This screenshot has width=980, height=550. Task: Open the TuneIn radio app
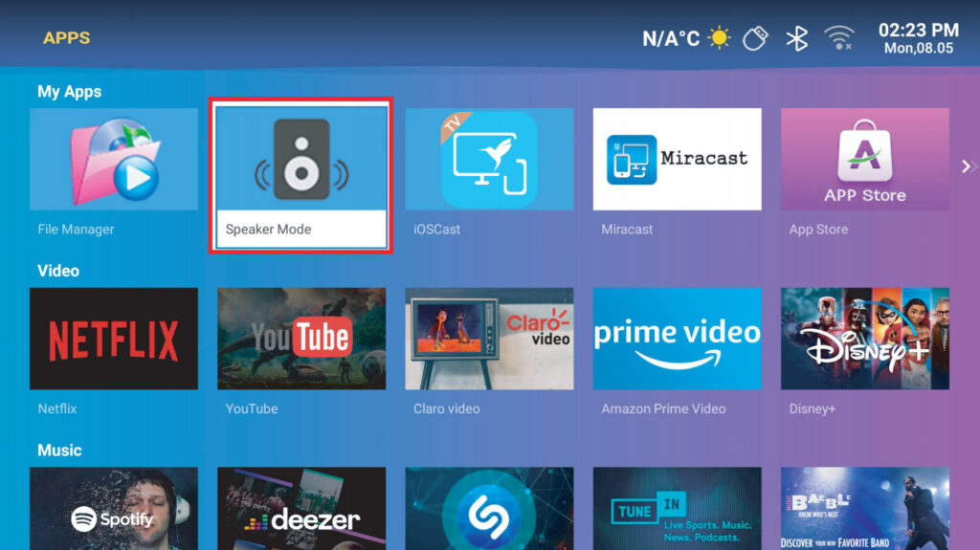677,509
